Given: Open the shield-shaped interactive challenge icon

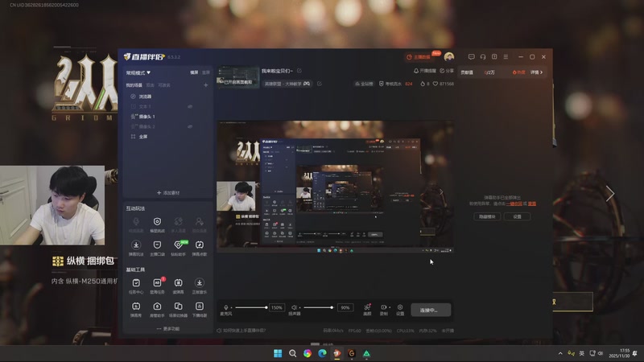Looking at the screenshot, I should [157, 224].
